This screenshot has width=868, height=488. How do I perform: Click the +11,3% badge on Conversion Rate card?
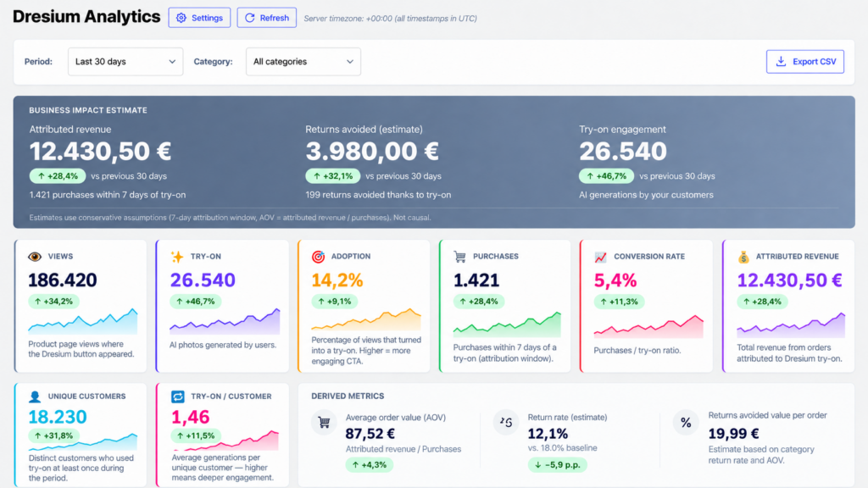[x=619, y=302]
